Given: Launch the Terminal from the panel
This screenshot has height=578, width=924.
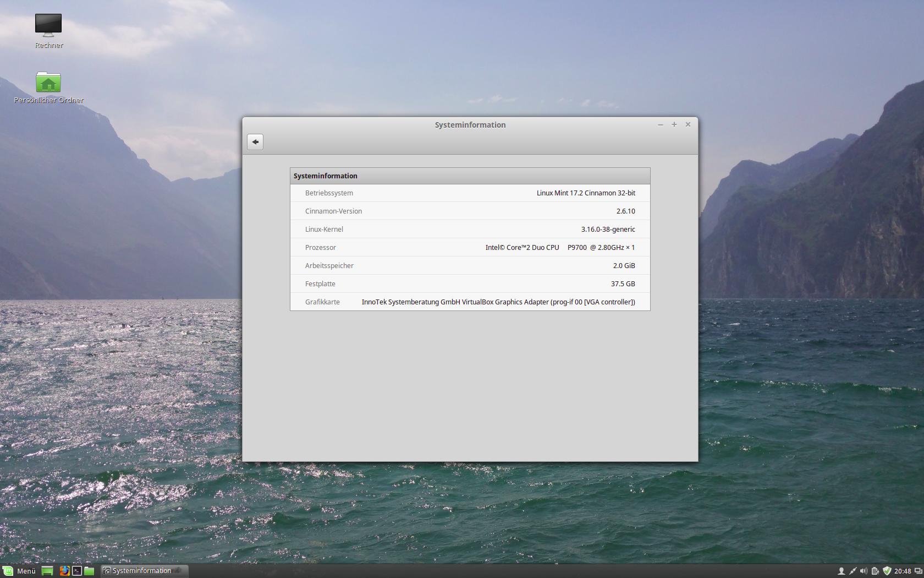Looking at the screenshot, I should coord(77,571).
